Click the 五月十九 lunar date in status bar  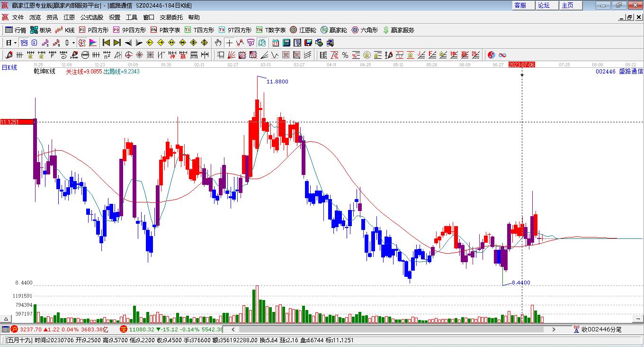coord(18,340)
